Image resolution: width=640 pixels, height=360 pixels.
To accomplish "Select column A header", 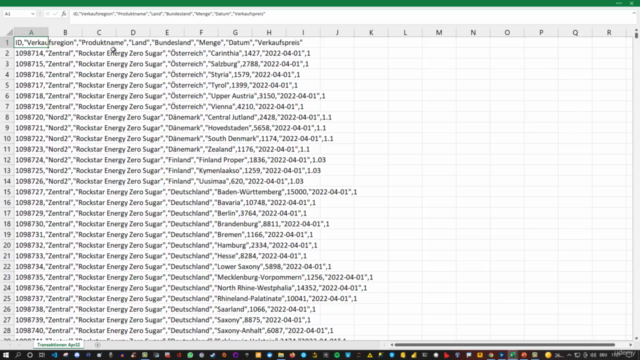I will point(31,32).
